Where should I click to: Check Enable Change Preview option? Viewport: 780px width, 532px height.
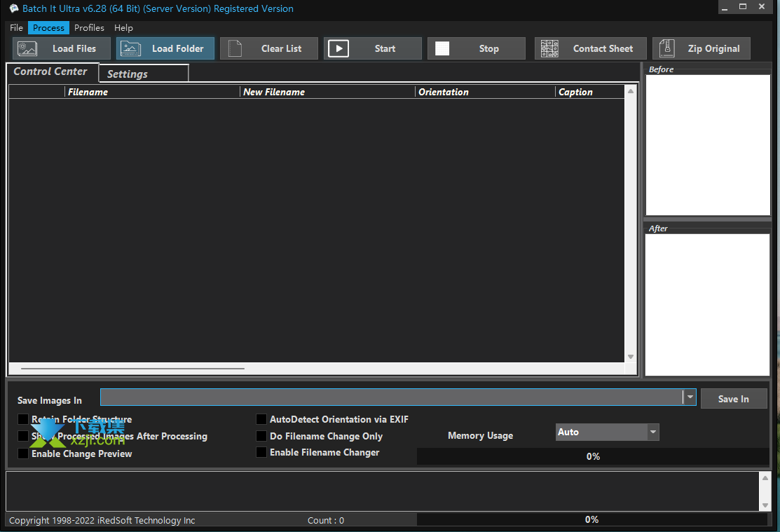[x=23, y=453]
